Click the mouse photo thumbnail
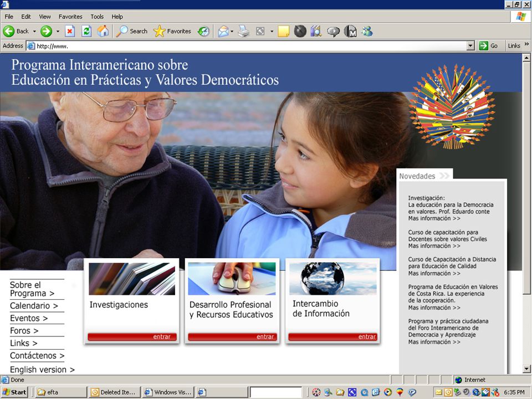The height and width of the screenshot is (399, 532). coord(232,279)
